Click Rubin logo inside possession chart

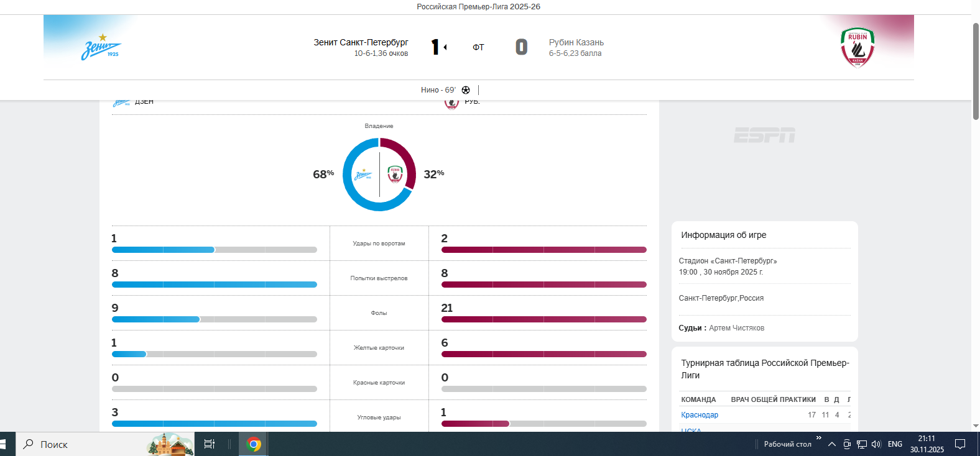[395, 174]
